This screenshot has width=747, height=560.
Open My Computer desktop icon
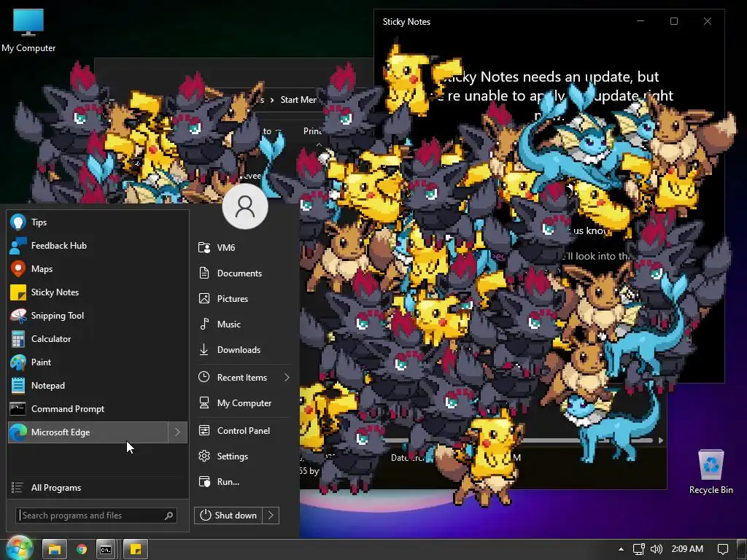(x=28, y=30)
